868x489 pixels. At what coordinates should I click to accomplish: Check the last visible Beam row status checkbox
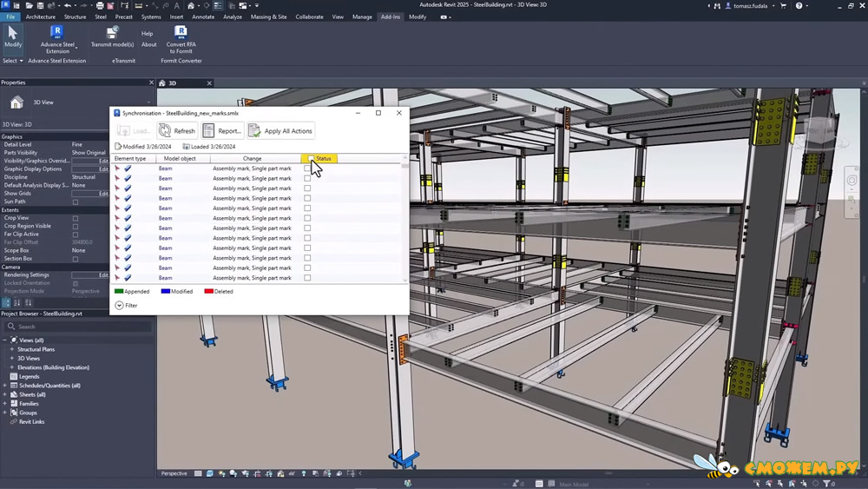307,278
